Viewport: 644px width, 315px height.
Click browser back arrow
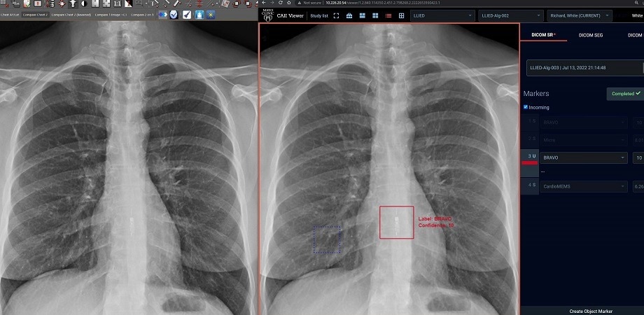pyautogui.click(x=264, y=3)
